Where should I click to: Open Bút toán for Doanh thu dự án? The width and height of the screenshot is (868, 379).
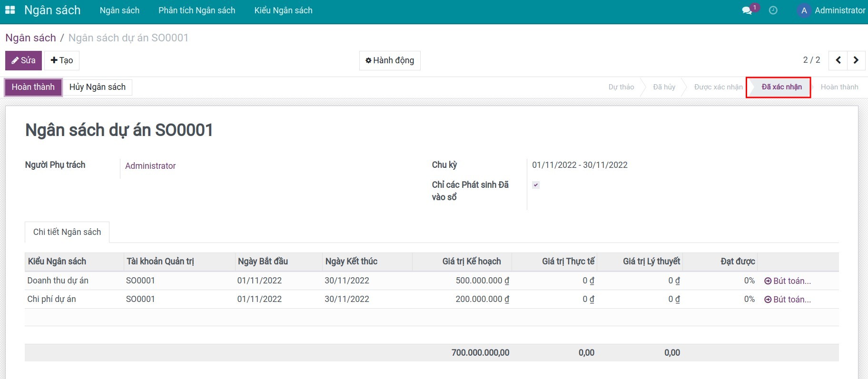point(788,281)
